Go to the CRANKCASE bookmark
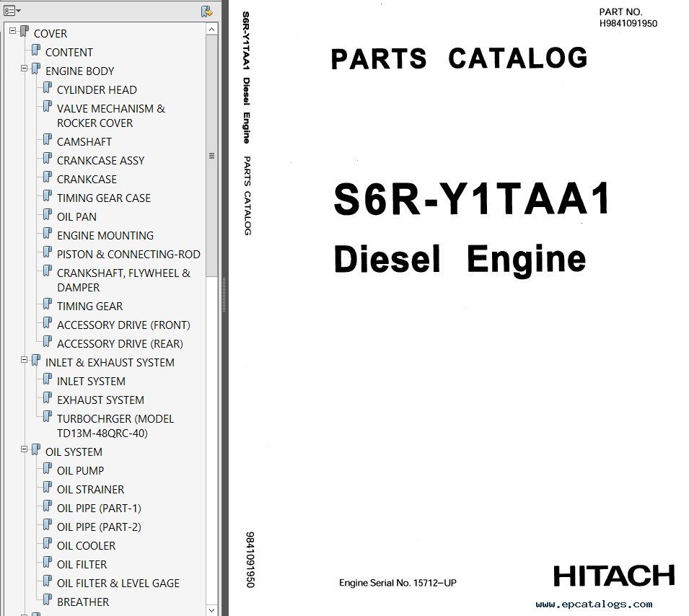Viewport: 689px width, 616px height. [87, 180]
